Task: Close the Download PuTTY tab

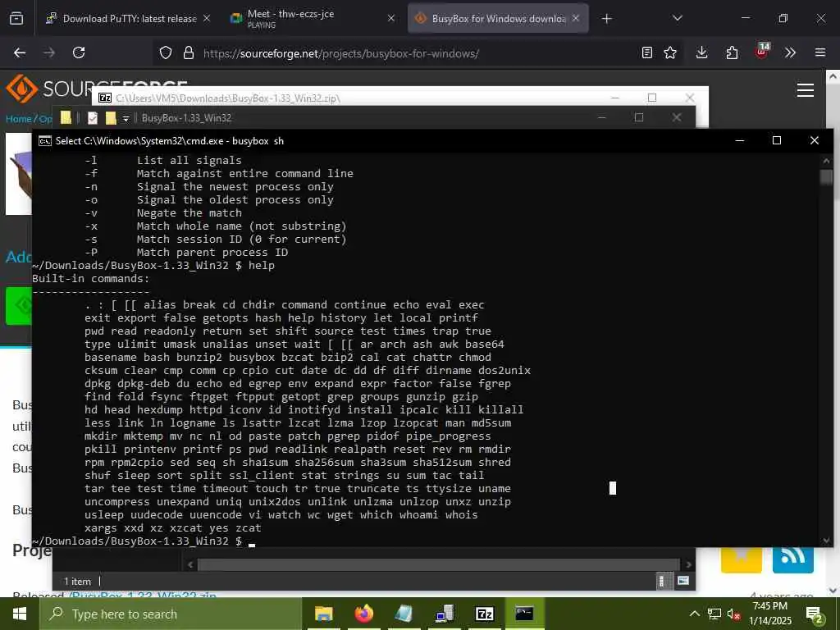Action: click(207, 19)
